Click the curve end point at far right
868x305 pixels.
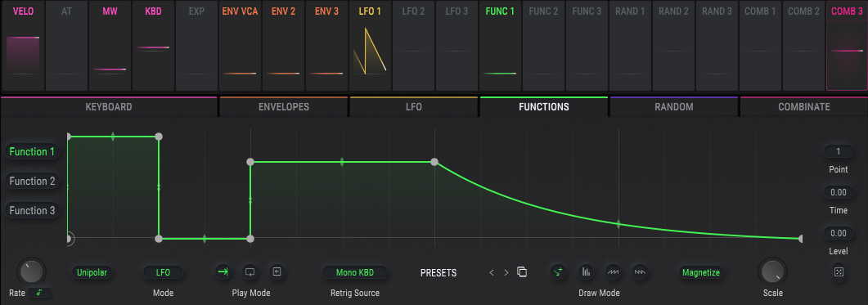point(800,239)
